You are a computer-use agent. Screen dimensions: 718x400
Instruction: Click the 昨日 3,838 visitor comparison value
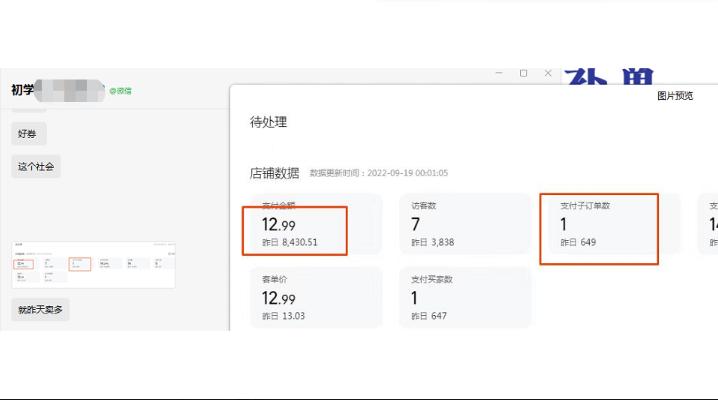coord(433,243)
